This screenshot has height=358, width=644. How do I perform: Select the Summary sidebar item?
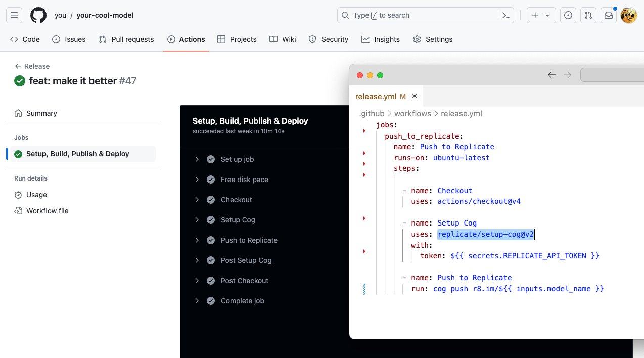coord(41,113)
